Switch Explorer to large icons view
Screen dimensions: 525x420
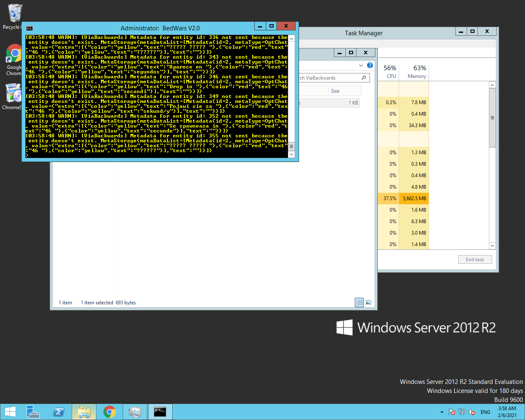[x=368, y=303]
